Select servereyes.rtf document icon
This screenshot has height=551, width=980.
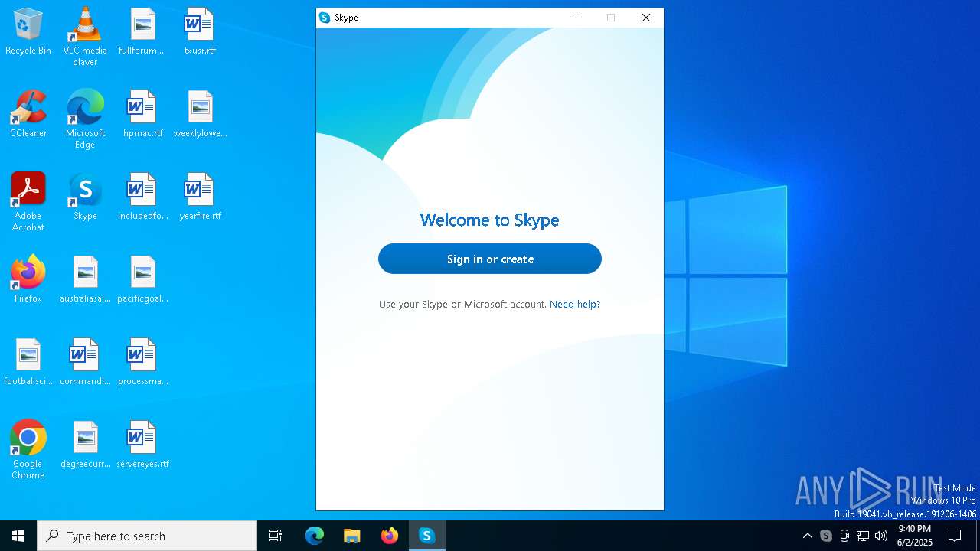click(x=142, y=445)
